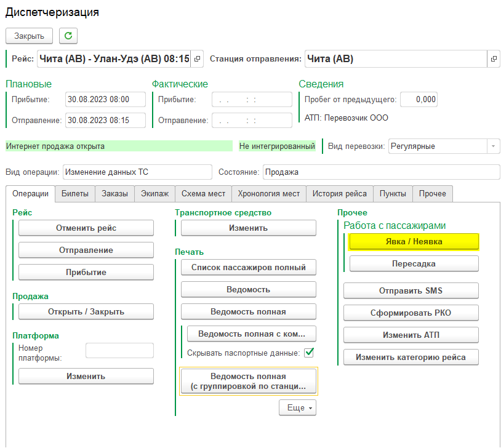
Task: Select the История рейса tab
Action: pos(339,193)
